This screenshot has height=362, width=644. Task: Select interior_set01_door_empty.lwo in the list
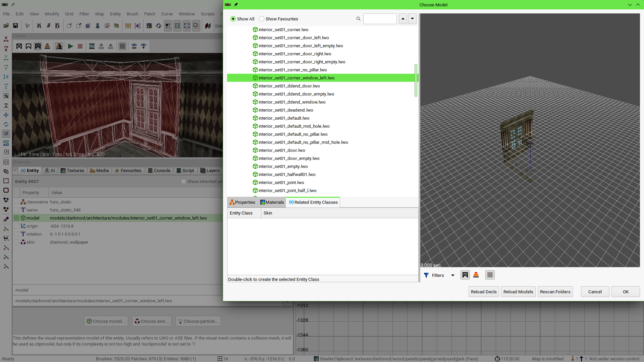tap(289, 158)
